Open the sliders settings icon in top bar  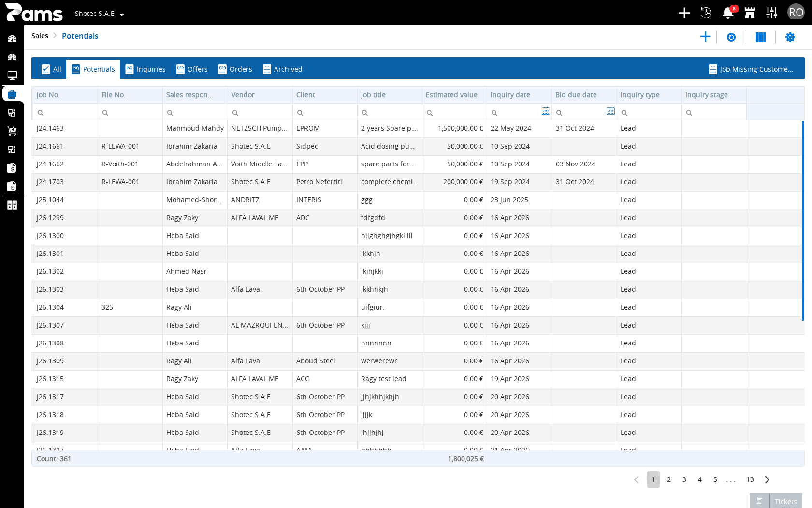(x=772, y=13)
